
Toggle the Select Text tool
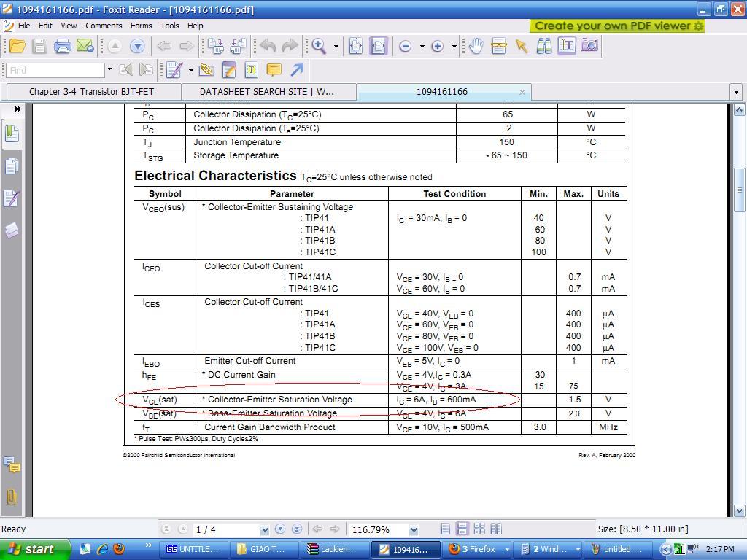[567, 46]
